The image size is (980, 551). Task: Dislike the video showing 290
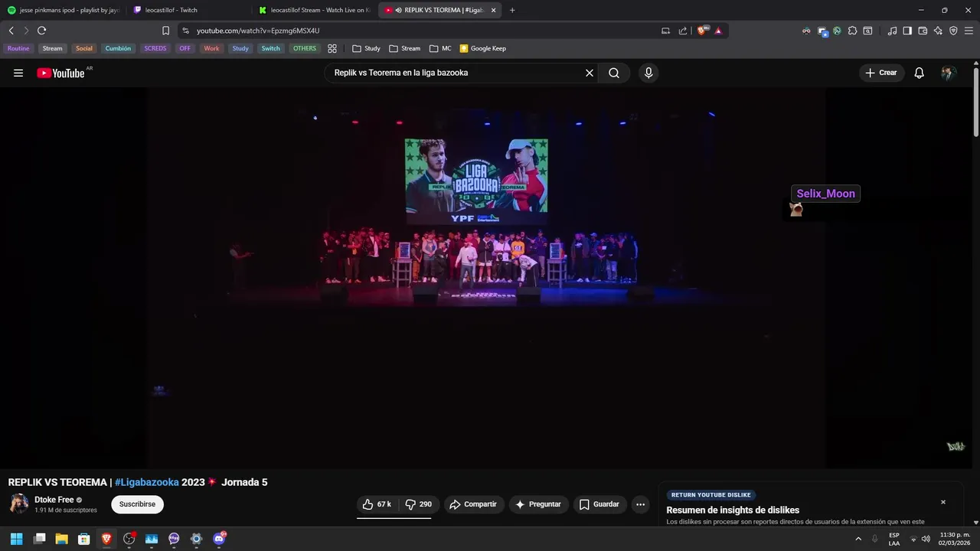419,504
